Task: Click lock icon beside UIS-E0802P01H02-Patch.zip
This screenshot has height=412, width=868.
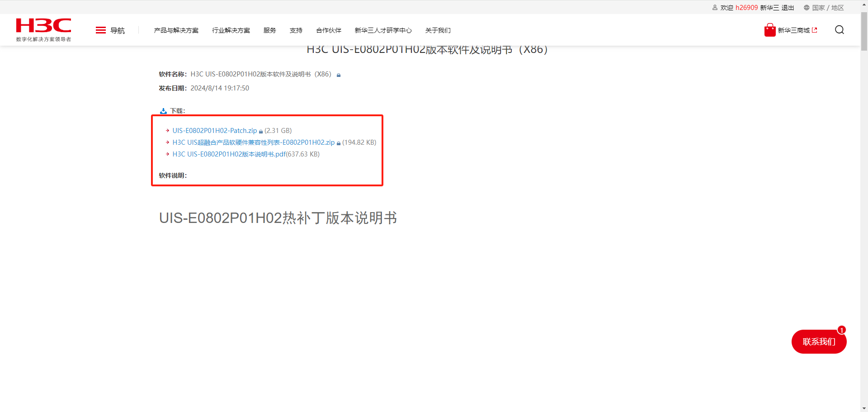Action: 261,132
